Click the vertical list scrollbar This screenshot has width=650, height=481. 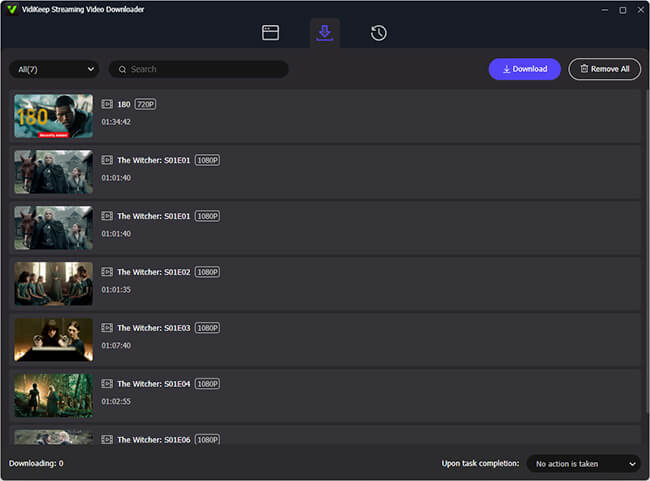(646, 251)
